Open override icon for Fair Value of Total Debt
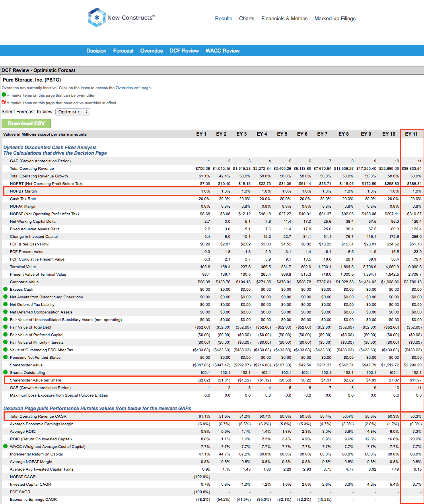Image resolution: width=424 pixels, height=504 pixels. [6, 327]
